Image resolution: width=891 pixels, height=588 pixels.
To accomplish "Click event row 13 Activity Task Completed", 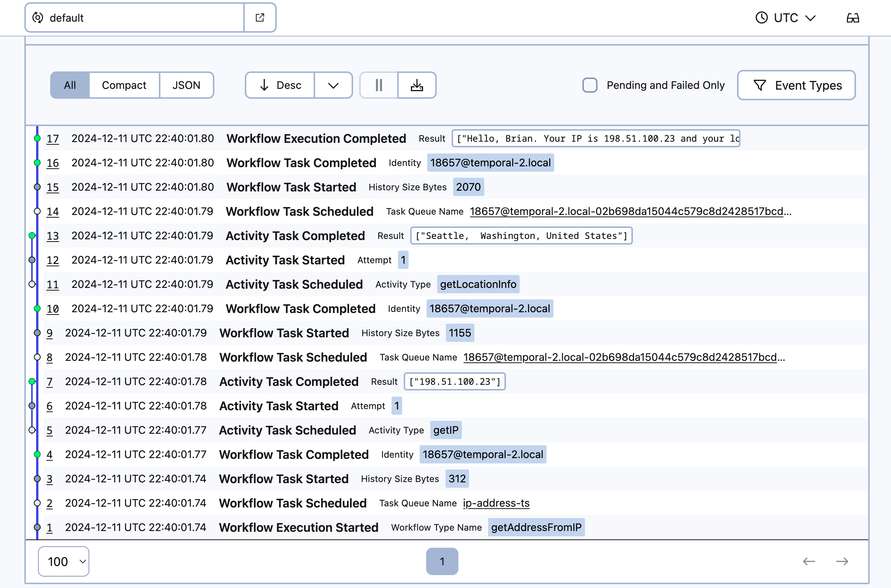I will click(295, 236).
